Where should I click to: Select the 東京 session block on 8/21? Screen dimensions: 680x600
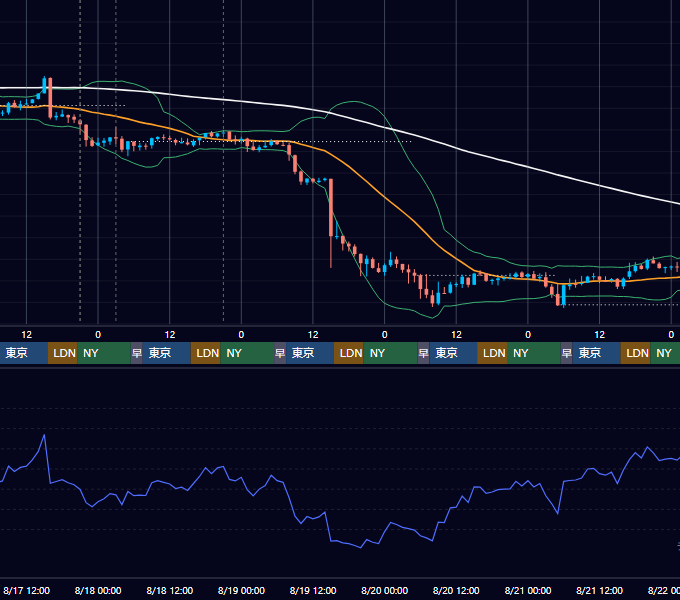click(596, 353)
